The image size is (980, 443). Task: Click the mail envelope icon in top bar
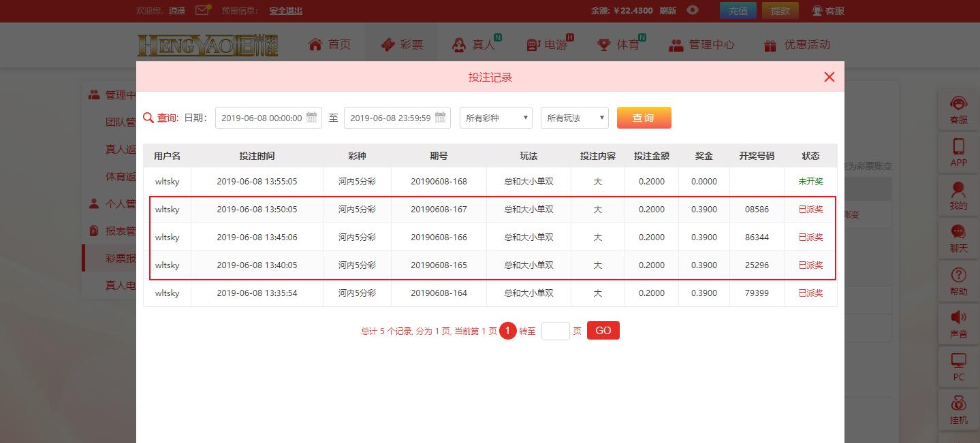pyautogui.click(x=202, y=10)
